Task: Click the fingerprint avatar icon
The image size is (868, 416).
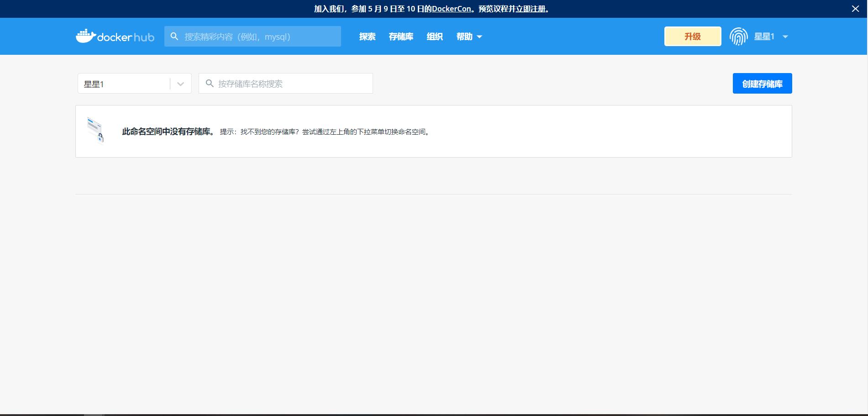Action: (738, 37)
